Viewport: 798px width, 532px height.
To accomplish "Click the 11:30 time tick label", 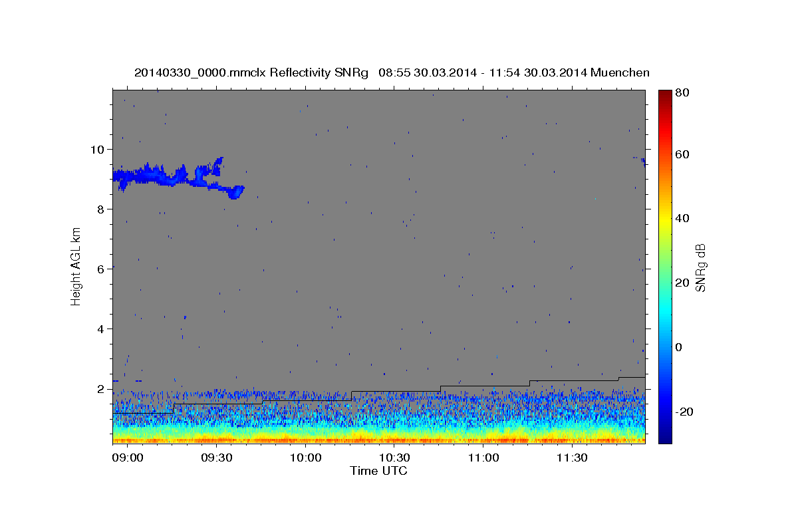I will coord(572,458).
